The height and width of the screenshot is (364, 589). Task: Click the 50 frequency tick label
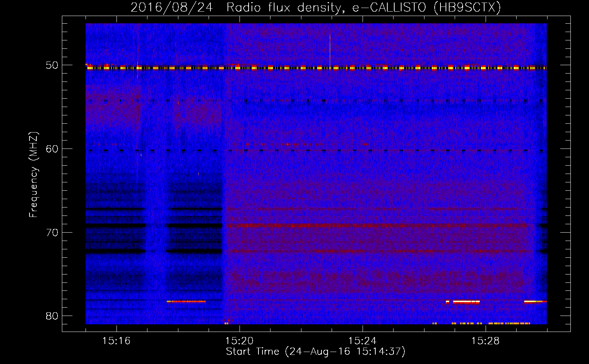tap(52, 65)
